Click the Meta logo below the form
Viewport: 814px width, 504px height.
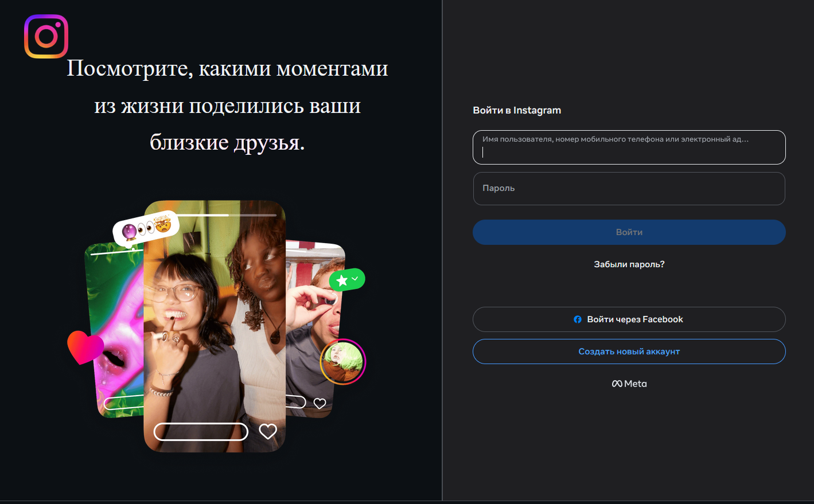pos(629,384)
